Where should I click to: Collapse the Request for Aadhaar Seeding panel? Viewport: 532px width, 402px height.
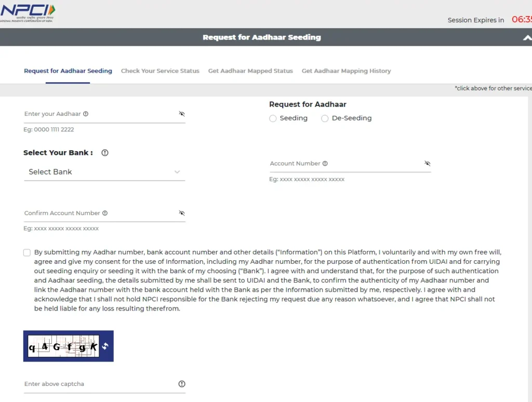click(527, 38)
